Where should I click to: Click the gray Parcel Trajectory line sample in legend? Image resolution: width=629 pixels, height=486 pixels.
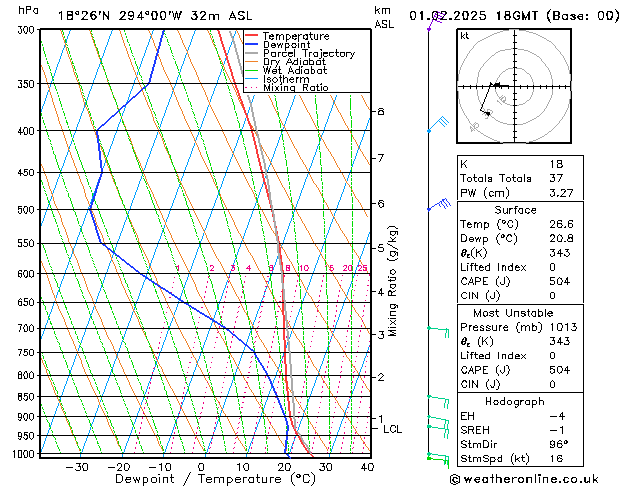[252, 53]
